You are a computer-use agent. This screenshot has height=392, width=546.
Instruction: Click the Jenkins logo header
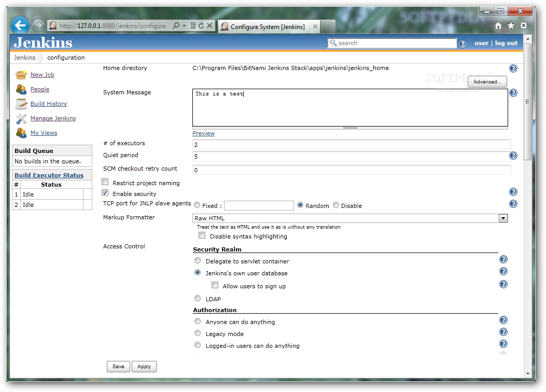(43, 43)
